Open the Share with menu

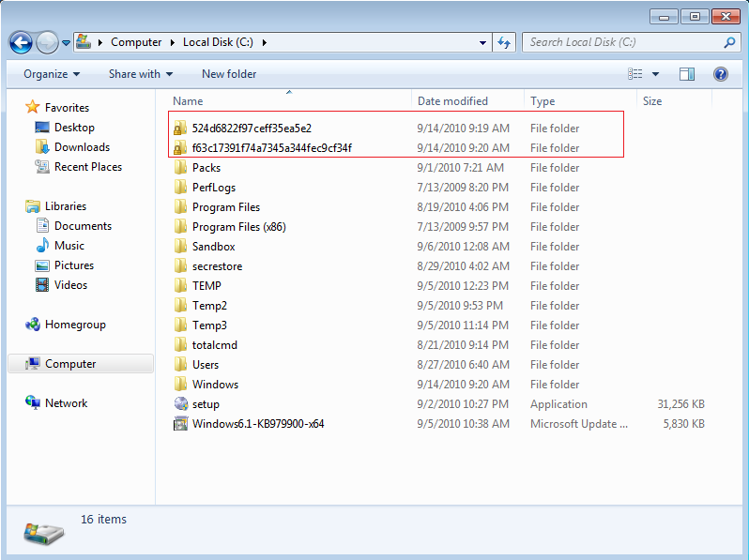(x=141, y=74)
